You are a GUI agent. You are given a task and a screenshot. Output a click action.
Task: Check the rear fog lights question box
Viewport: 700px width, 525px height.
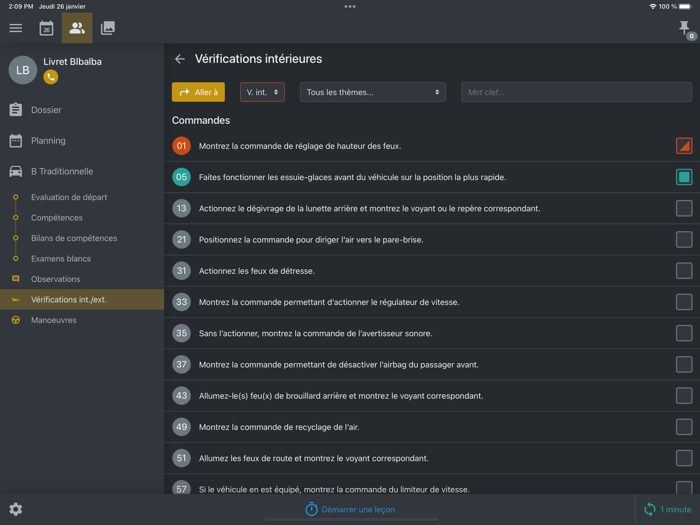click(684, 396)
